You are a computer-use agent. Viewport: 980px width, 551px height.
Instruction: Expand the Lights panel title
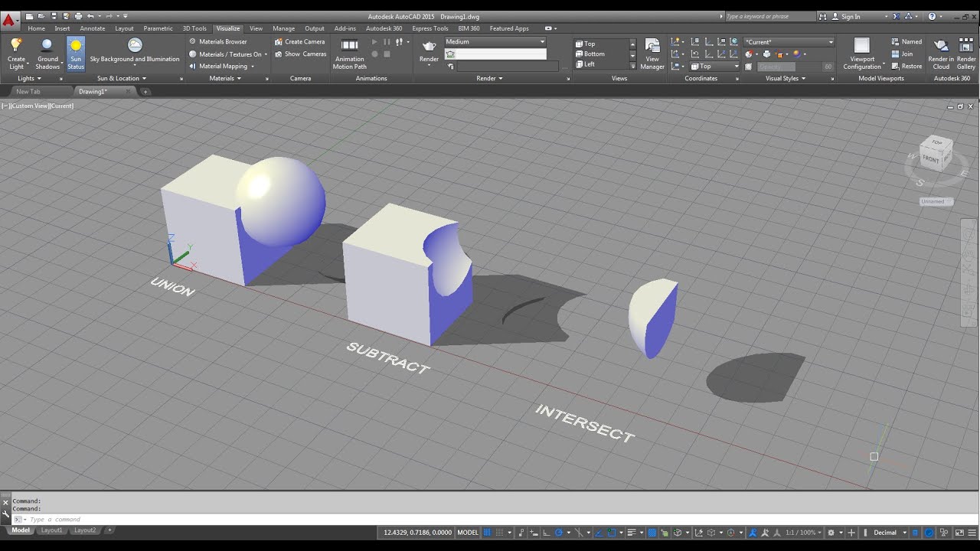[x=29, y=78]
